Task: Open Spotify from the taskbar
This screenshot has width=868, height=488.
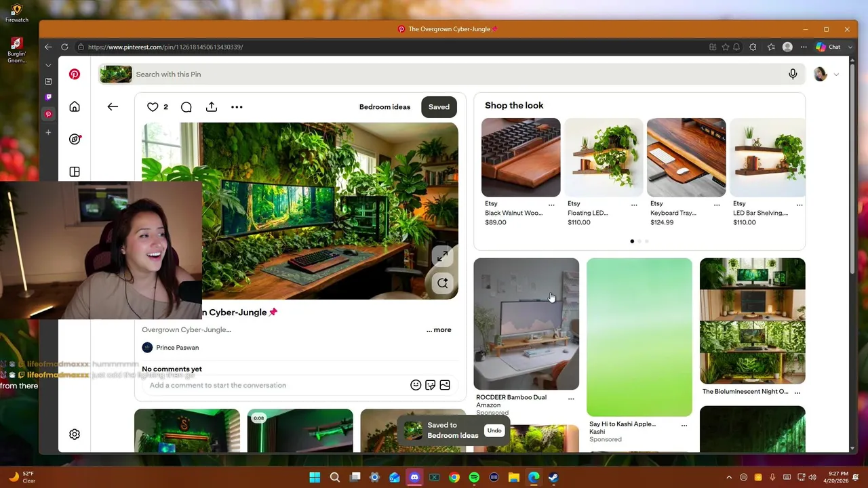Action: (474, 477)
